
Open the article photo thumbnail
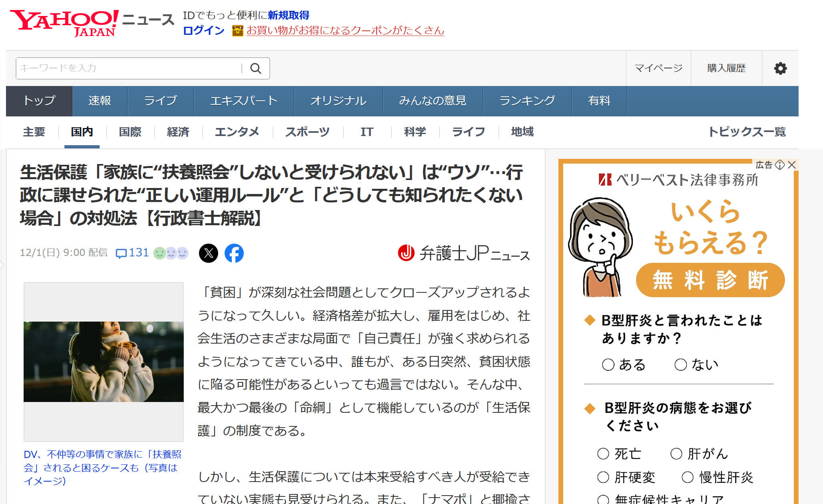click(x=104, y=362)
